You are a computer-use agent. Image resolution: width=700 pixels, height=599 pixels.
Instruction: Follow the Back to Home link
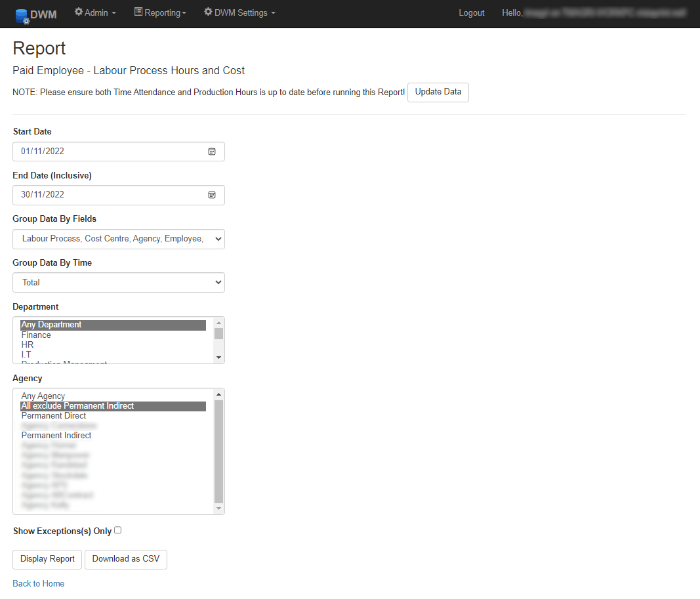point(39,584)
